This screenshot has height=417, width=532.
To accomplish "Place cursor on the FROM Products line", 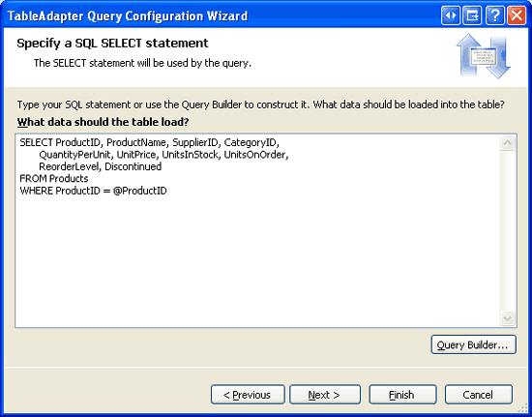I will click(x=54, y=179).
